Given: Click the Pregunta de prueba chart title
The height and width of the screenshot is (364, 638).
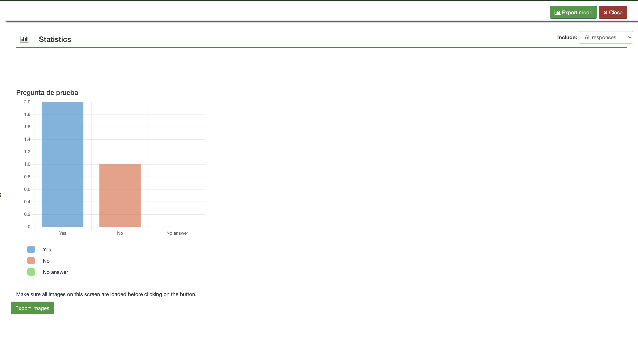Looking at the screenshot, I should pyautogui.click(x=47, y=92).
